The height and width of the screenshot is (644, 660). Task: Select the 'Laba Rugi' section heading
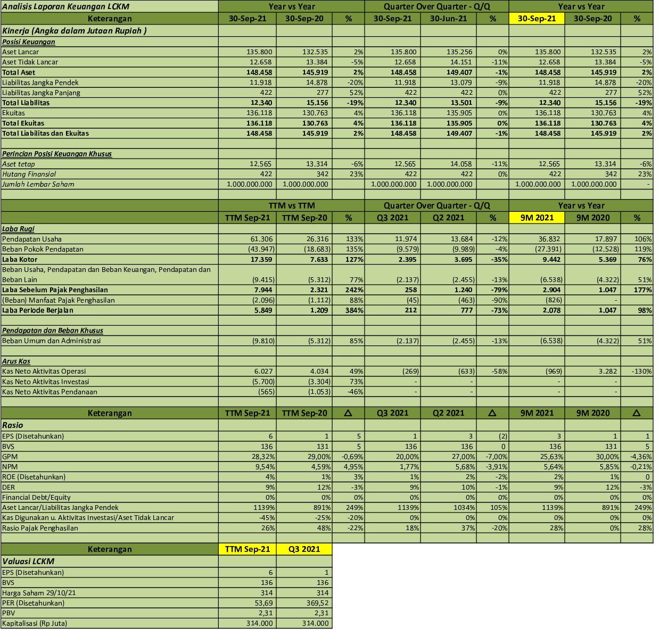[18, 228]
